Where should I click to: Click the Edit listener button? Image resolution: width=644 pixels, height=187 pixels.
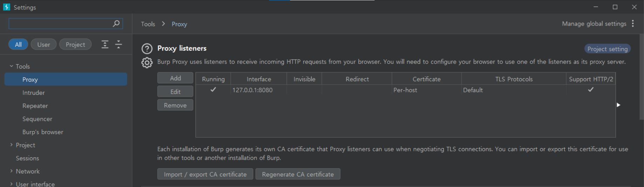[175, 92]
